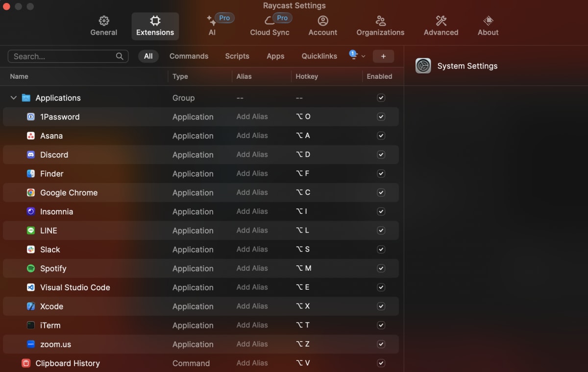Select the Spotify row name
The height and width of the screenshot is (372, 588).
pos(53,269)
